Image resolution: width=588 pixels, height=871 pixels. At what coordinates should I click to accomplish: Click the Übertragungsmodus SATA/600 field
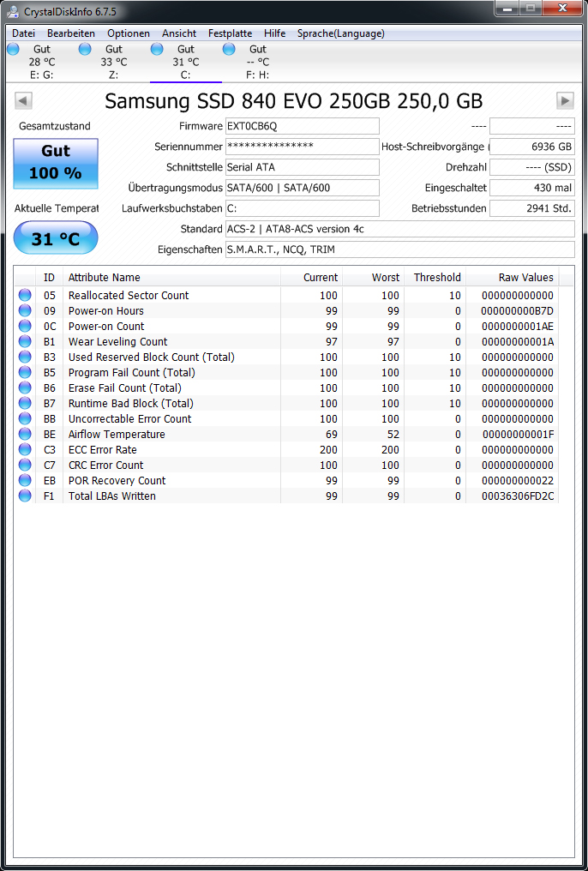point(302,188)
